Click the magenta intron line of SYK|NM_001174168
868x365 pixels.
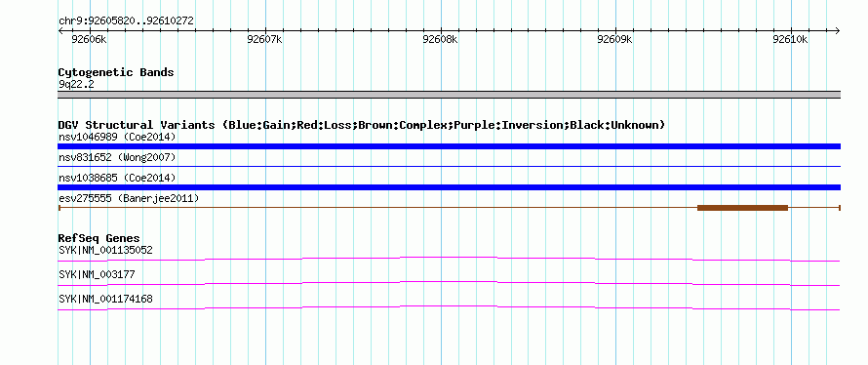click(449, 306)
